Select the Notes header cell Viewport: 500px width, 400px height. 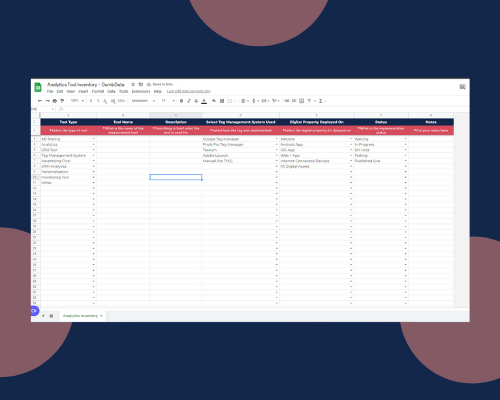[x=431, y=122]
